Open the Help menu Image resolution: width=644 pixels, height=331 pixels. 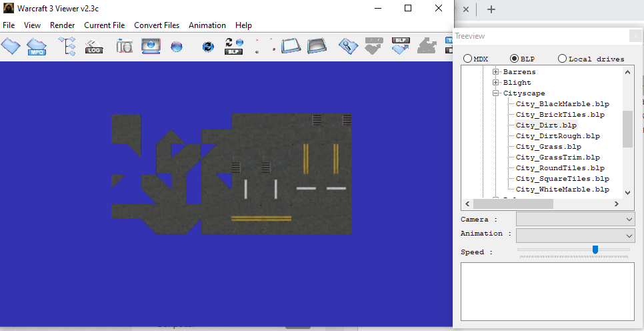(x=243, y=25)
